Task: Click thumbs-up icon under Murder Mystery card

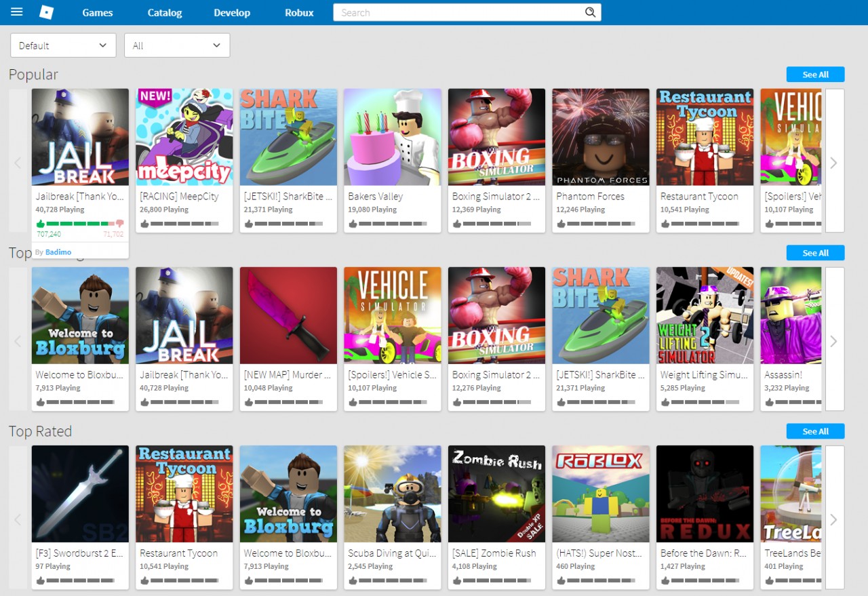Action: coord(249,401)
